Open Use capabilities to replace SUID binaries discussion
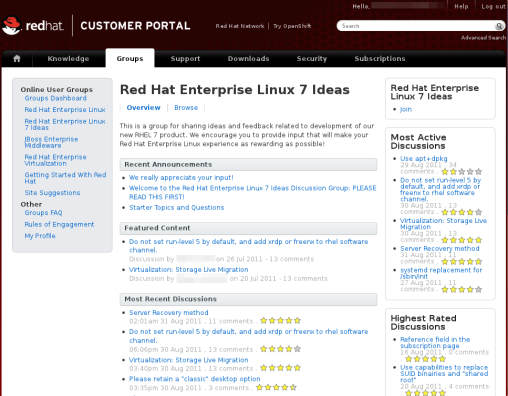 pos(444,374)
